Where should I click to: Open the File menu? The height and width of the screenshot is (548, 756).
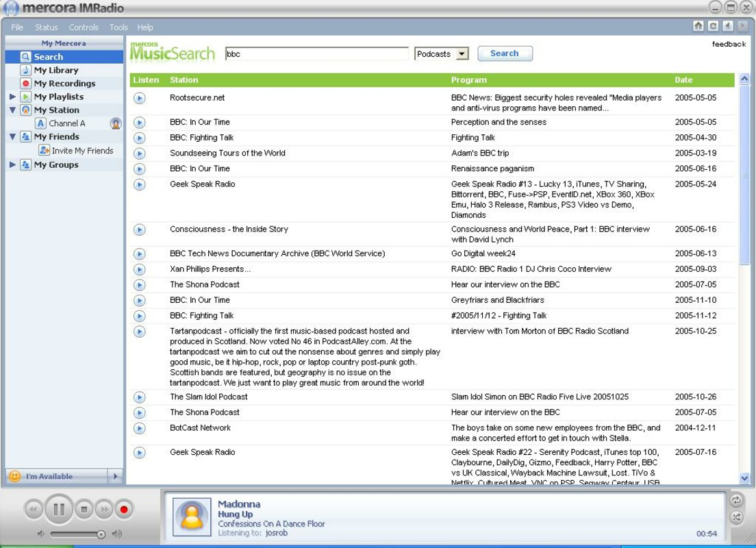tap(17, 27)
